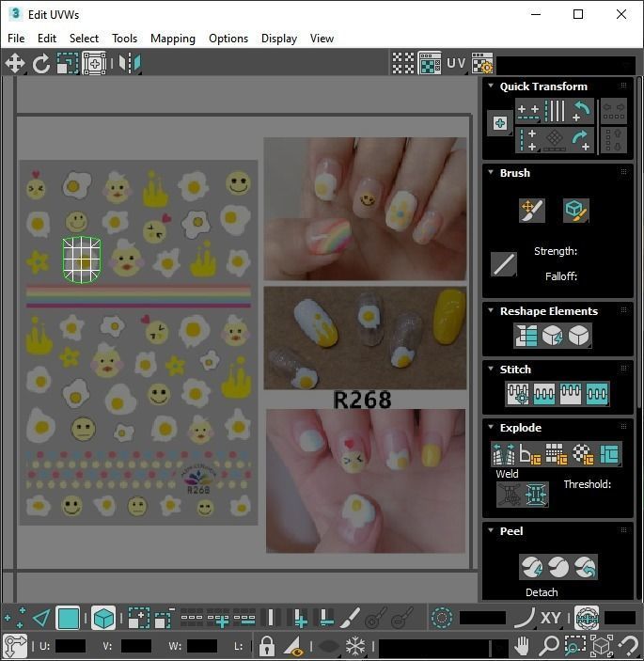The width and height of the screenshot is (644, 661).
Task: Click the V coordinate input field
Action: 135,646
